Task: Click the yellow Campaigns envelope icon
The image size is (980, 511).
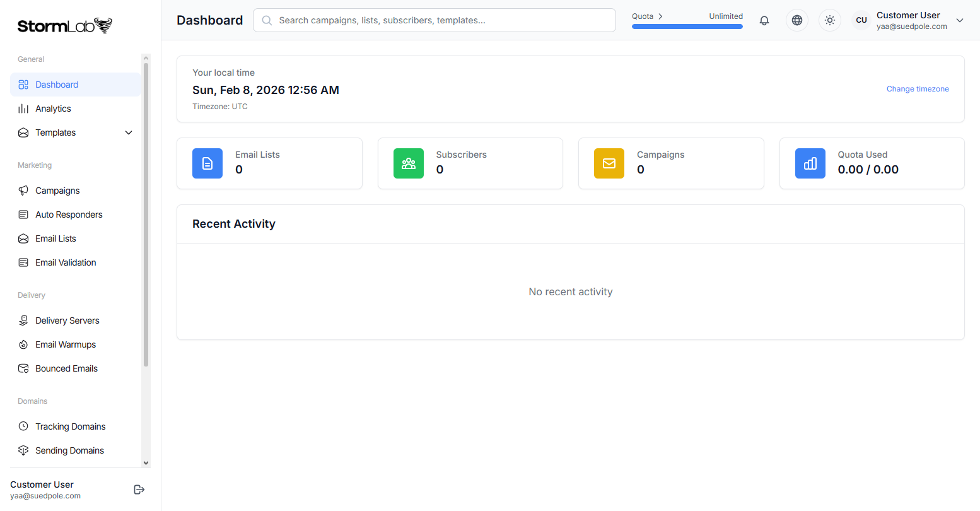Action: coord(609,163)
